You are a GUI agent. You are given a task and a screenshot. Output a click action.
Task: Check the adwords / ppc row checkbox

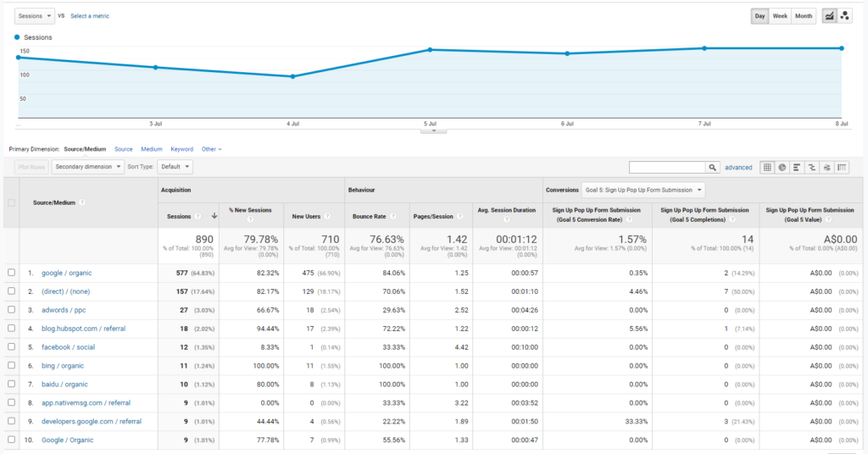(11, 310)
